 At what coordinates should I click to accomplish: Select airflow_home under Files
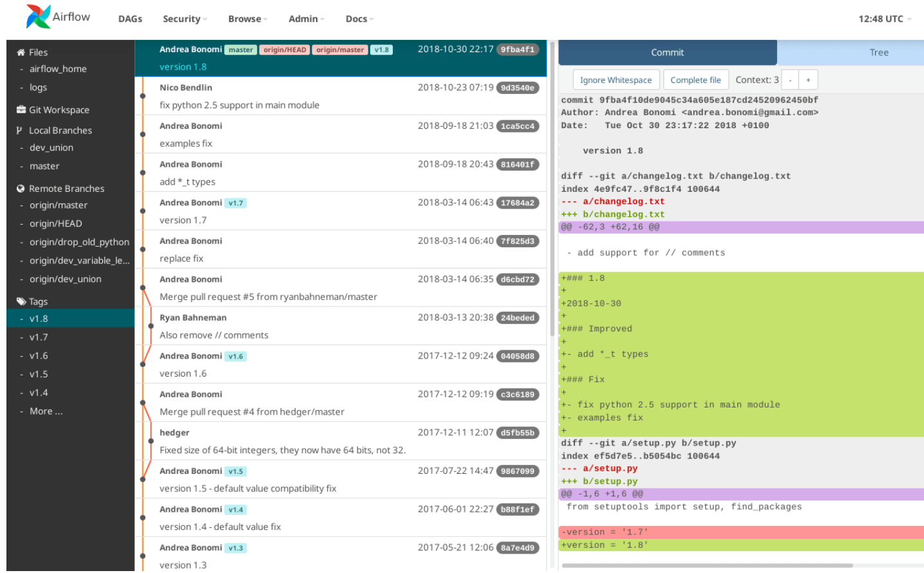pos(58,69)
